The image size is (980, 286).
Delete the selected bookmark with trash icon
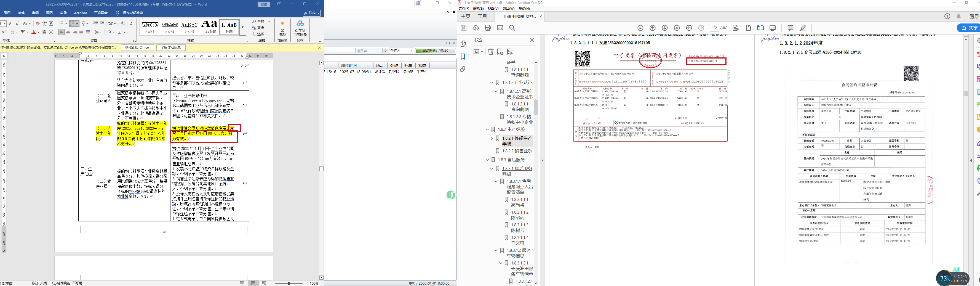tap(491, 52)
